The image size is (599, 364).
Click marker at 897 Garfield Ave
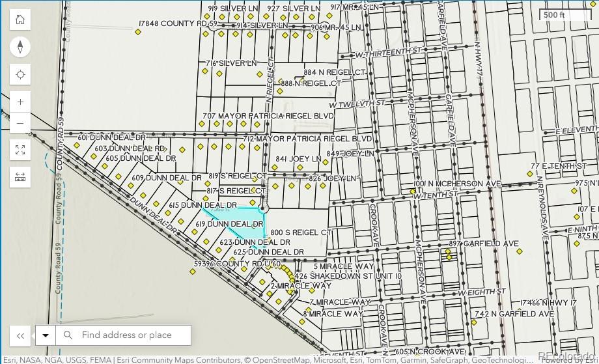tap(519, 251)
